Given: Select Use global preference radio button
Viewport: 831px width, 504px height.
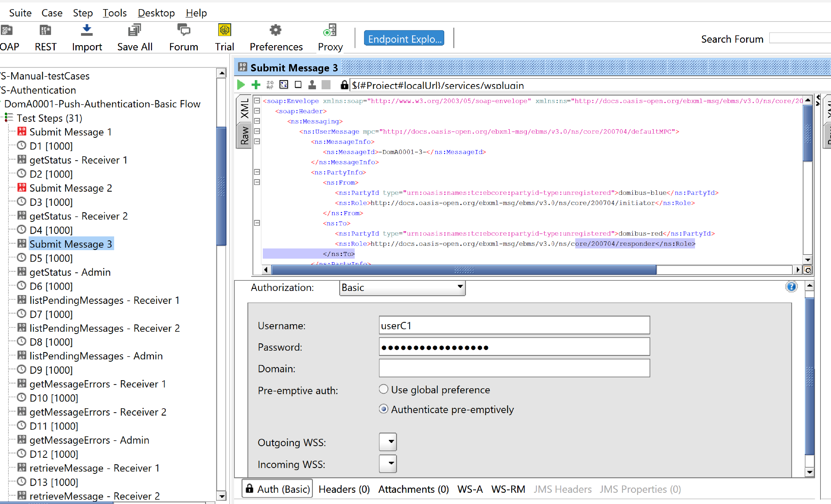Looking at the screenshot, I should (x=383, y=389).
